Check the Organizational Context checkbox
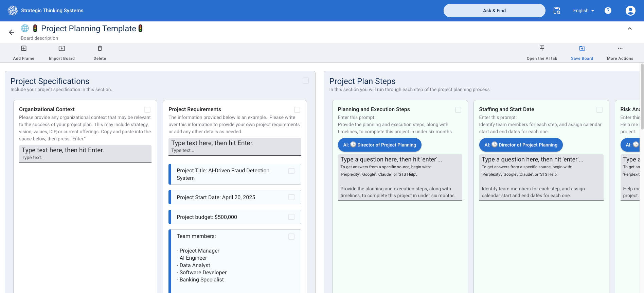The width and height of the screenshot is (644, 293). coord(147,110)
